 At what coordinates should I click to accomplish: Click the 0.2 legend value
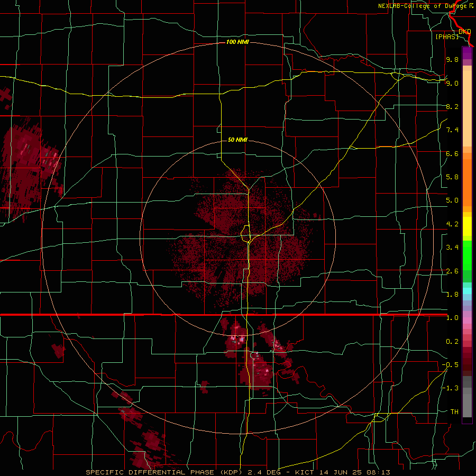[x=452, y=342]
